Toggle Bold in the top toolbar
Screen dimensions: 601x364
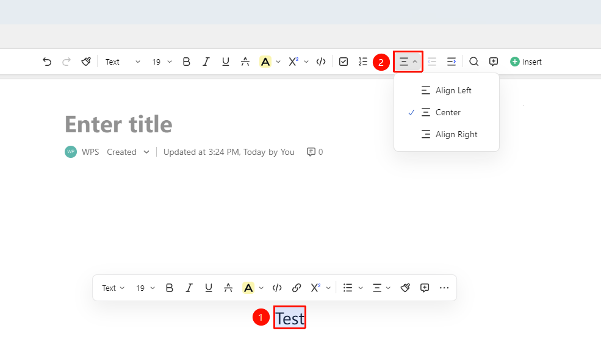coord(186,62)
